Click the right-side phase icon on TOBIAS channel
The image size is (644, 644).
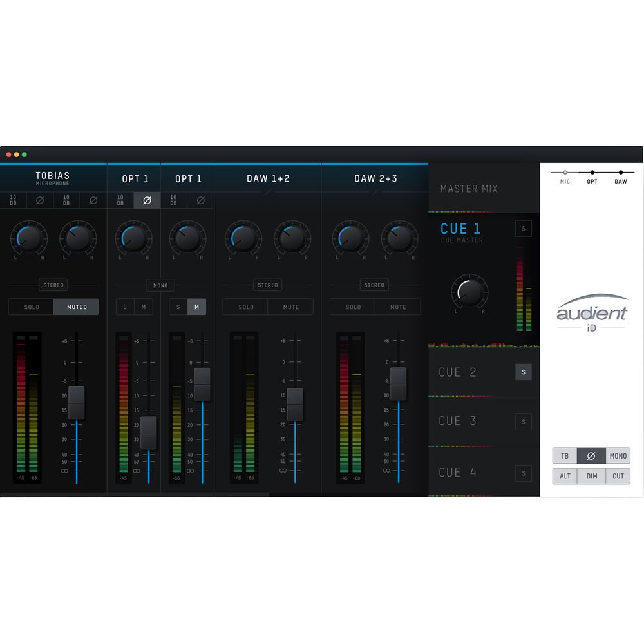[x=93, y=201]
